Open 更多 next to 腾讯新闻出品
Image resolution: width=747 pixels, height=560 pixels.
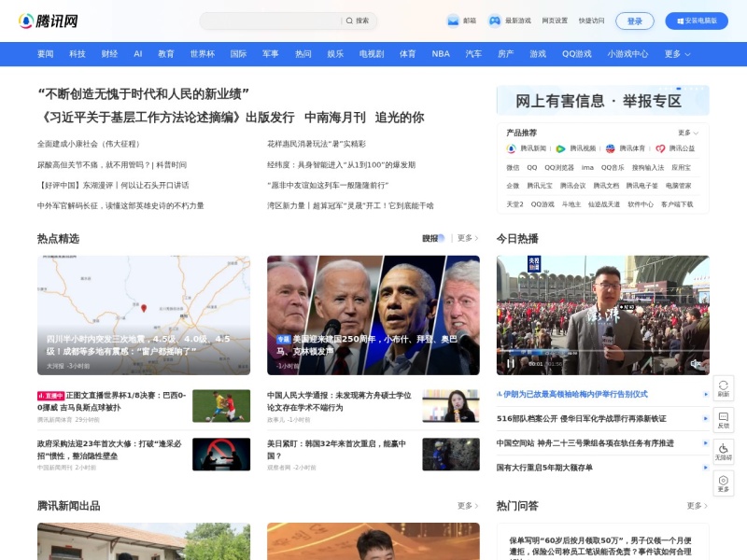(x=468, y=506)
